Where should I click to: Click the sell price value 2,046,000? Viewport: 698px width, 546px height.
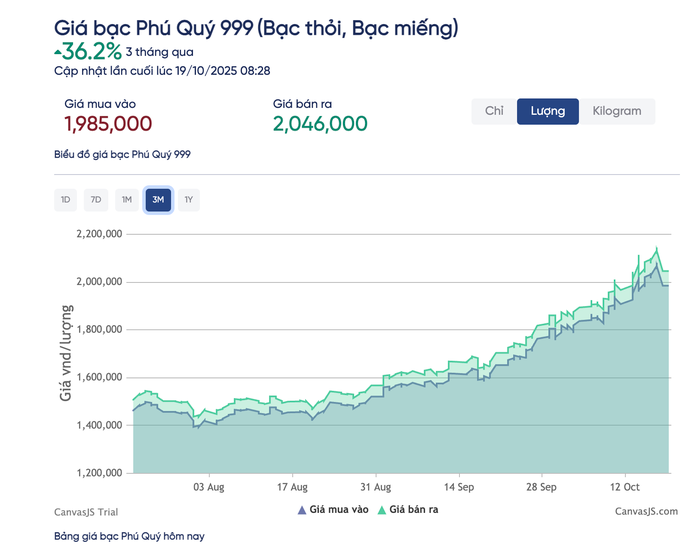[x=320, y=124]
